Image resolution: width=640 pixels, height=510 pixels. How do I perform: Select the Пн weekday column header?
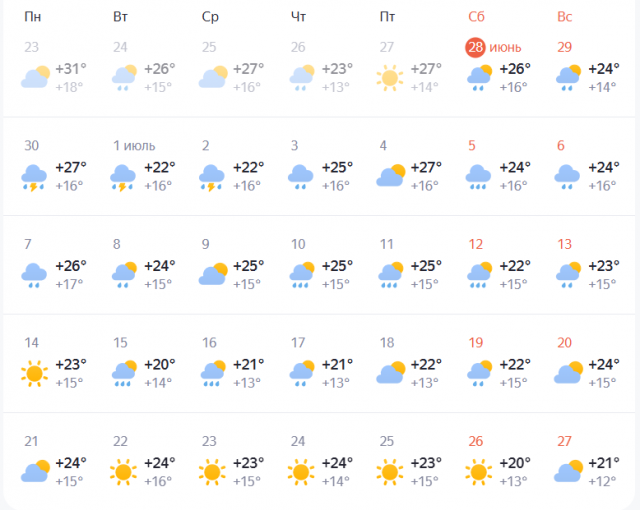33,17
